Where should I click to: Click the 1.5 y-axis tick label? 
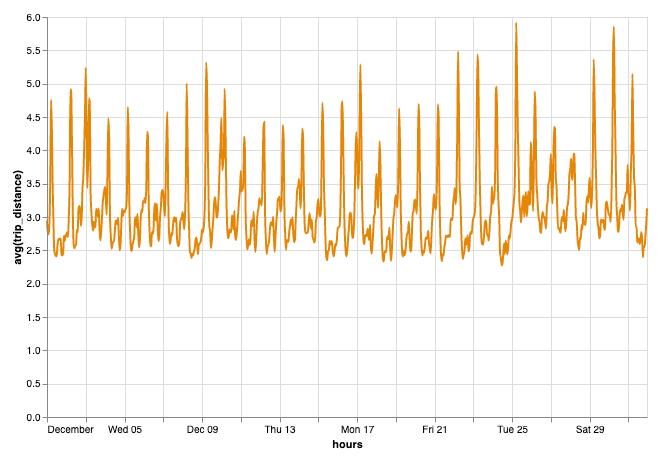coord(33,318)
